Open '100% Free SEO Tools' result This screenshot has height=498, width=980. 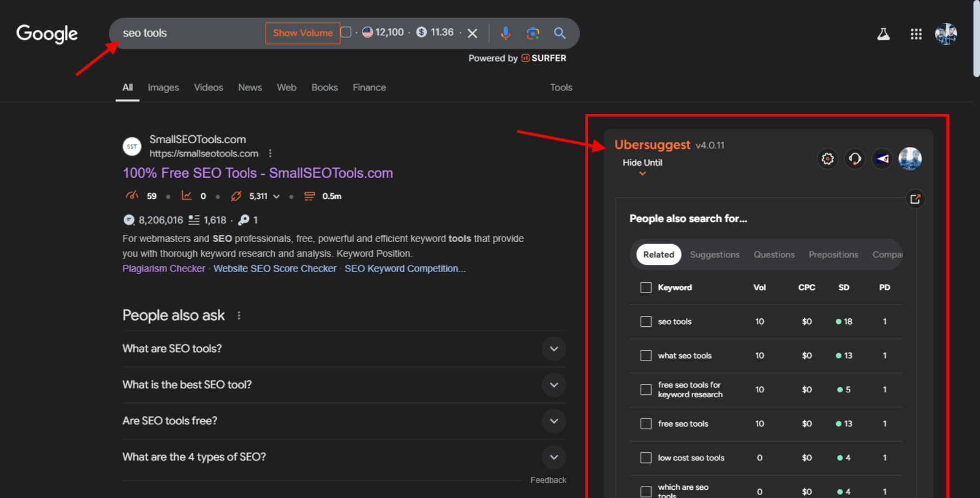click(x=258, y=173)
